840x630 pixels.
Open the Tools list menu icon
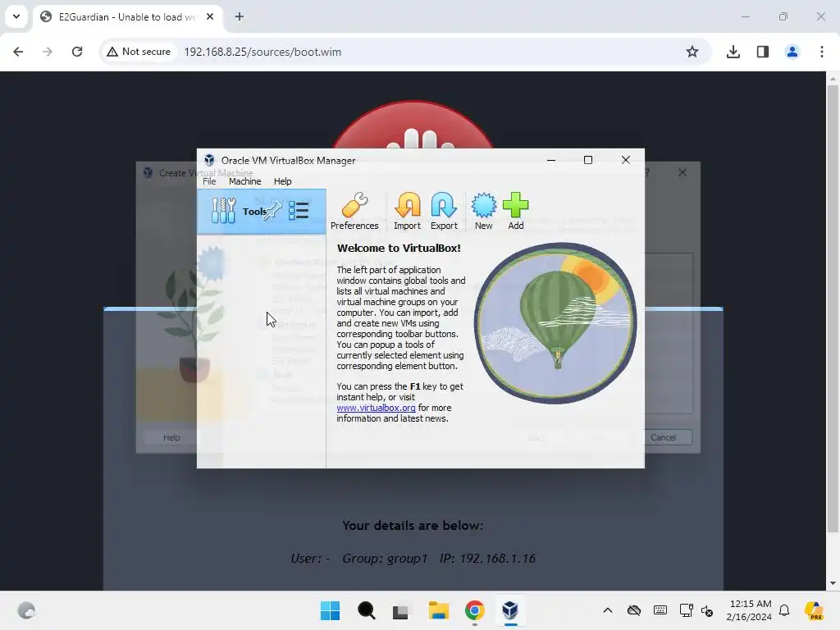point(299,211)
